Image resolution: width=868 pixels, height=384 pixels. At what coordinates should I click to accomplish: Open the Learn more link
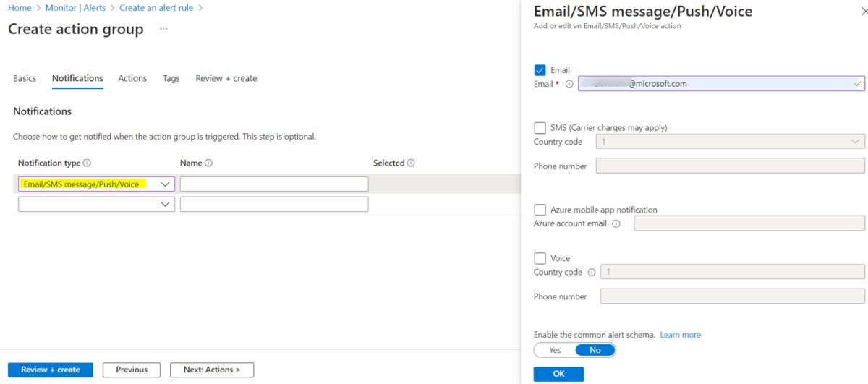click(680, 335)
